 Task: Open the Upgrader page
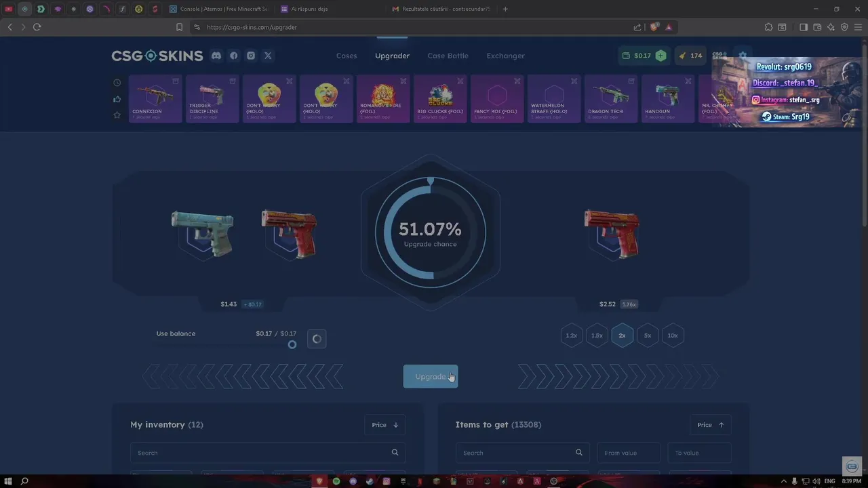[393, 56]
